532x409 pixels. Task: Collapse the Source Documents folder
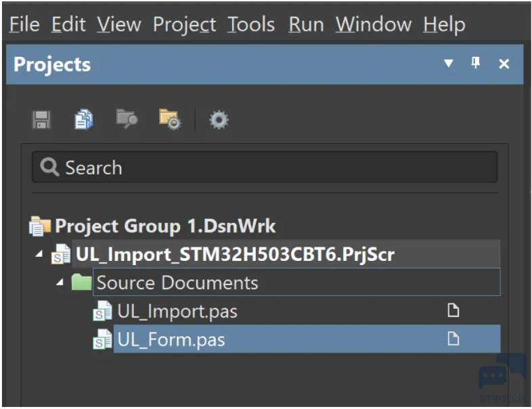(60, 283)
